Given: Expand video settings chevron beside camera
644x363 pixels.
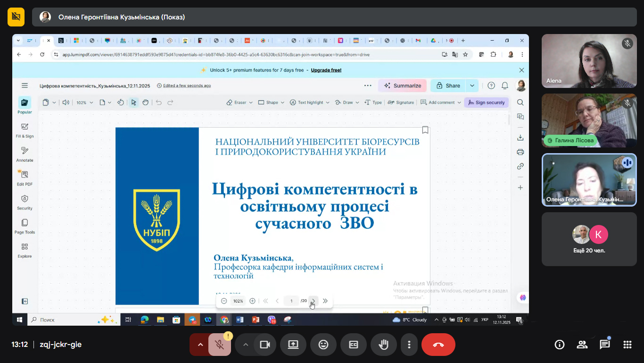Looking at the screenshot, I should pyautogui.click(x=245, y=345).
